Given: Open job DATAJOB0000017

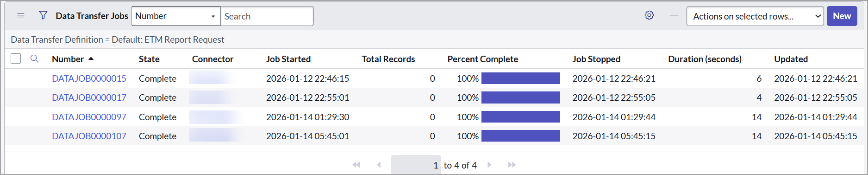Looking at the screenshot, I should click(89, 97).
